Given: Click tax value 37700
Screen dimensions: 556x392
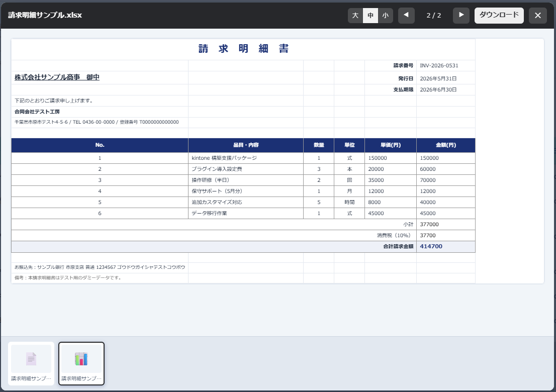Looking at the screenshot, I should pyautogui.click(x=428, y=235).
